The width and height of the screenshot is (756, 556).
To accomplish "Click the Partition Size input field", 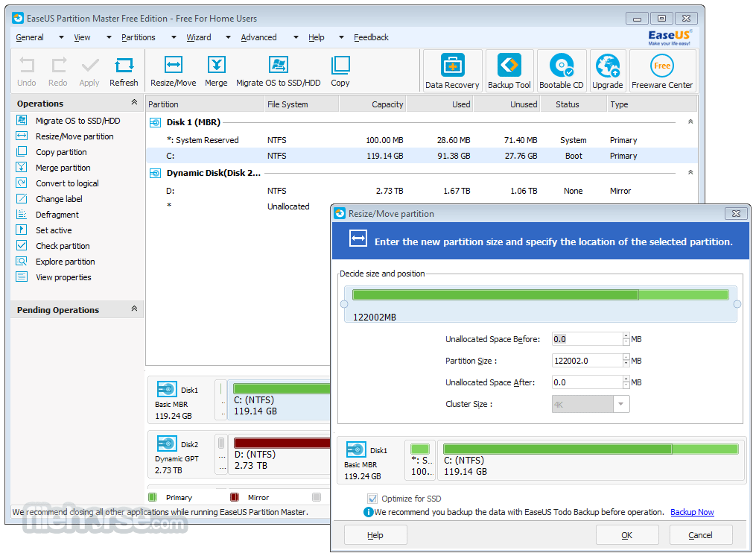I will (588, 361).
